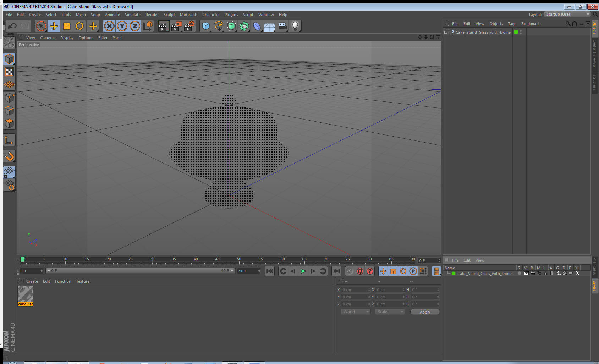Click the preview range slider bar
Screen dimensions: 599x364
[x=141, y=271]
